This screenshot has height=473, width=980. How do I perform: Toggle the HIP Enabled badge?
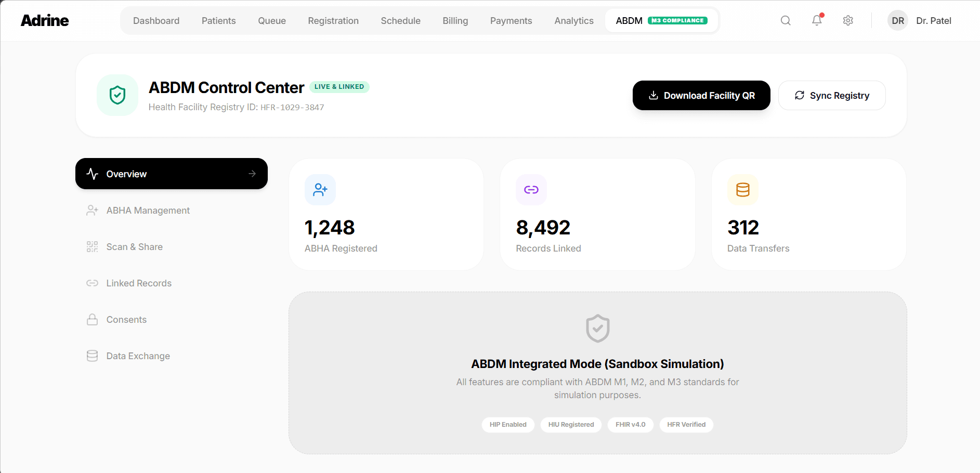point(508,425)
